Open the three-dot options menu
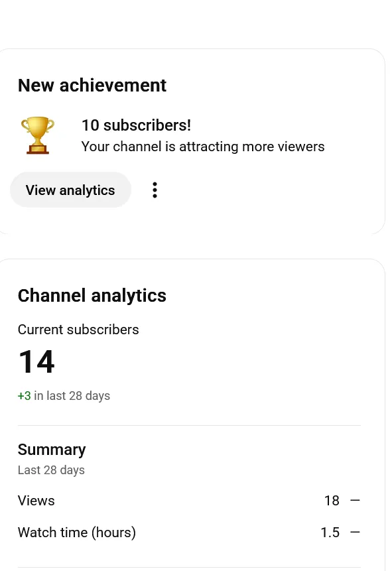The height and width of the screenshot is (571, 392). tap(155, 190)
